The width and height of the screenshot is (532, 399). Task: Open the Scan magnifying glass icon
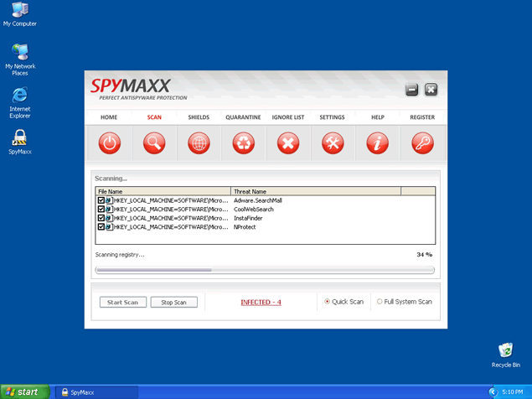point(154,143)
